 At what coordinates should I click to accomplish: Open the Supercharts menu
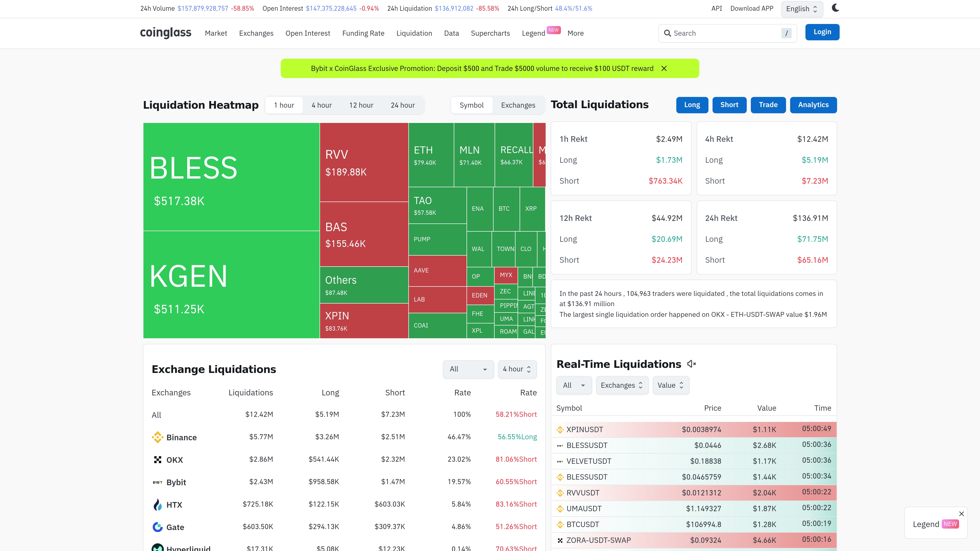click(x=490, y=33)
